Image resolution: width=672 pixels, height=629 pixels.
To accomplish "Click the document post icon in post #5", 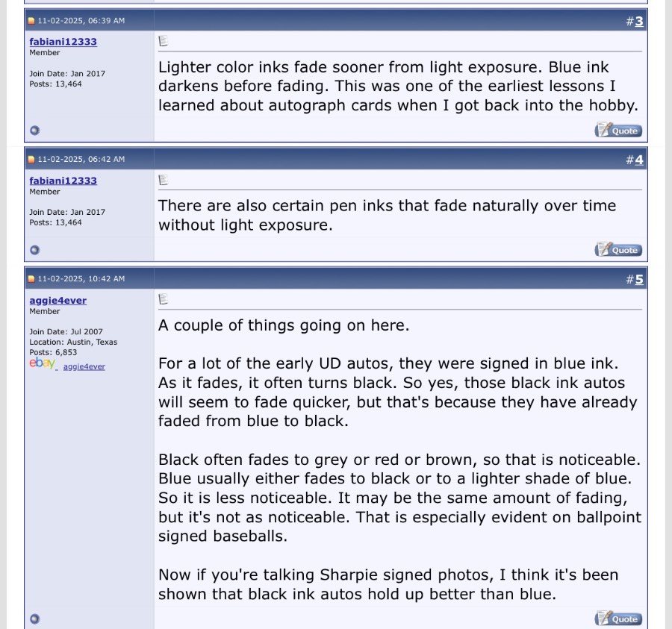I will pyautogui.click(x=164, y=299).
